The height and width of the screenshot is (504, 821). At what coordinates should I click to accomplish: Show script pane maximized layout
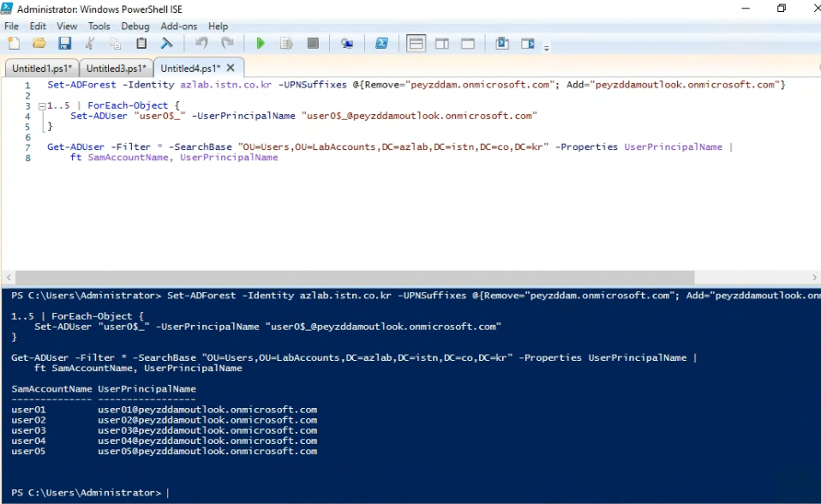pyautogui.click(x=468, y=44)
